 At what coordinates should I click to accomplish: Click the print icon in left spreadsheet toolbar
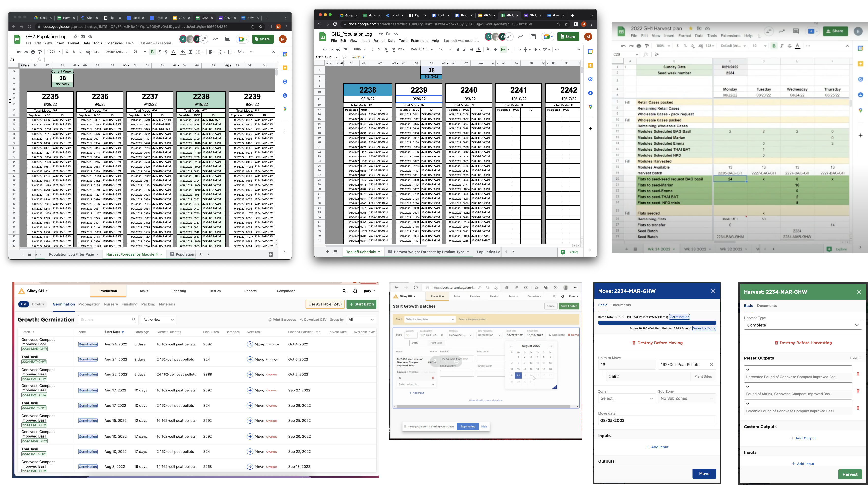33,52
